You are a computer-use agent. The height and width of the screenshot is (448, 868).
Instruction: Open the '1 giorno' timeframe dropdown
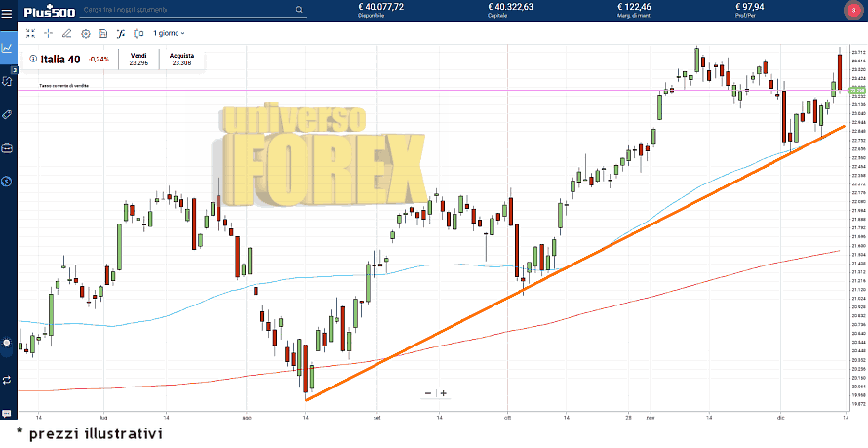[x=169, y=33]
